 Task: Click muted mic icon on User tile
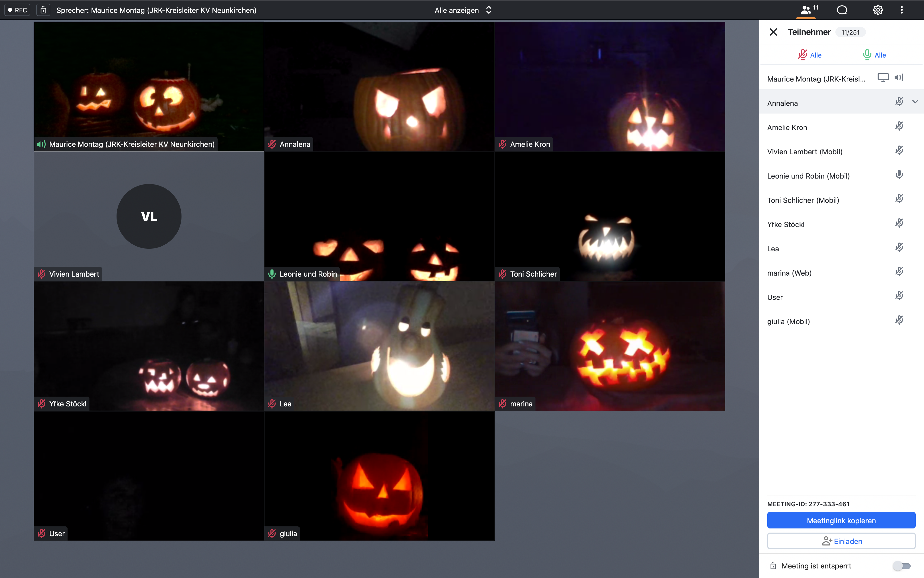(x=41, y=533)
